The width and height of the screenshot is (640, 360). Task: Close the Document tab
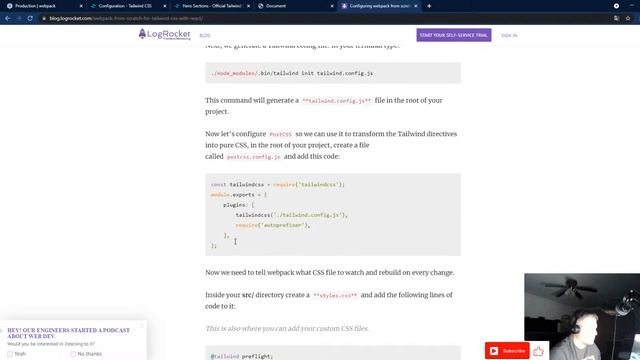click(332, 6)
